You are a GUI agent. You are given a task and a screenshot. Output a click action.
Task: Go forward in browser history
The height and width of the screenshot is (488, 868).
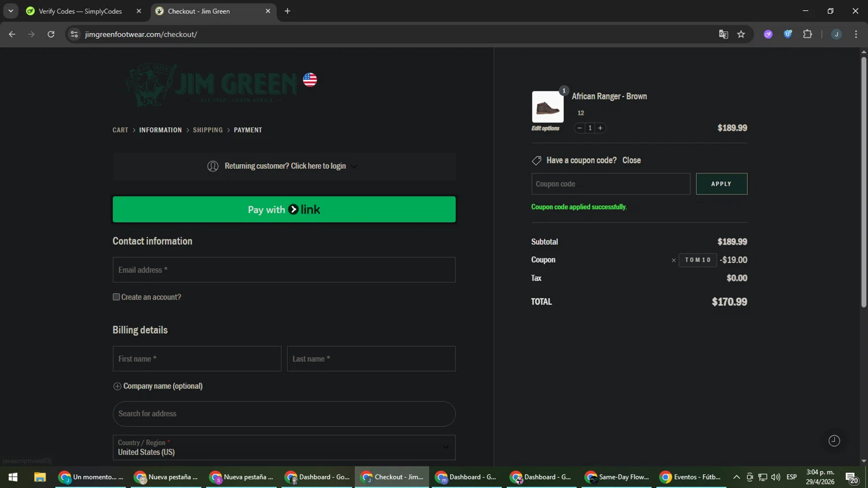31,34
